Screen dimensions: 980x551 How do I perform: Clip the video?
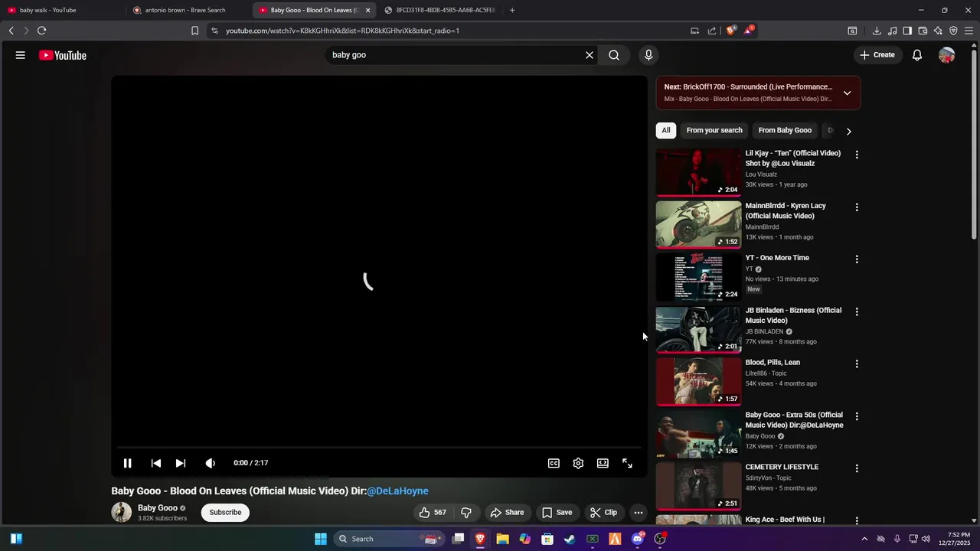coord(604,513)
